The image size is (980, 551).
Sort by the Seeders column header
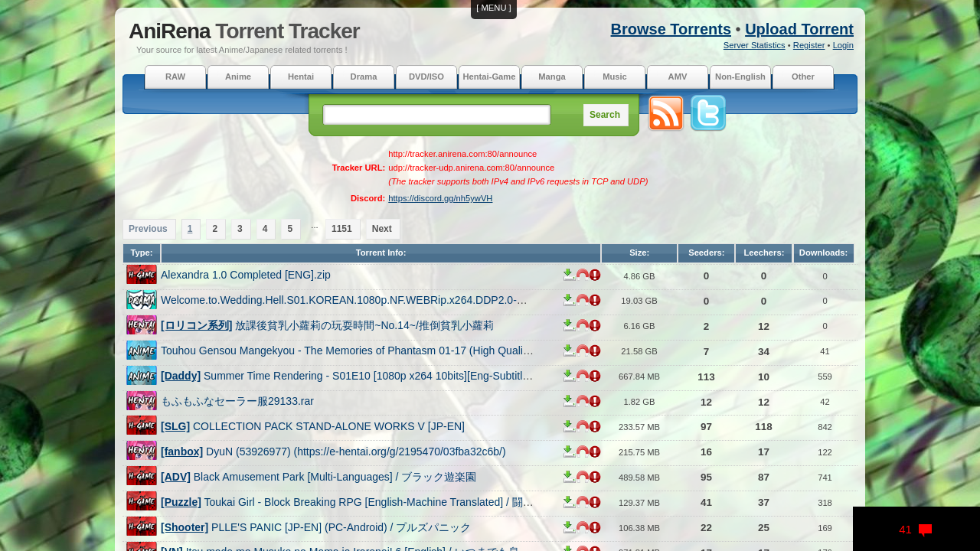pos(706,253)
